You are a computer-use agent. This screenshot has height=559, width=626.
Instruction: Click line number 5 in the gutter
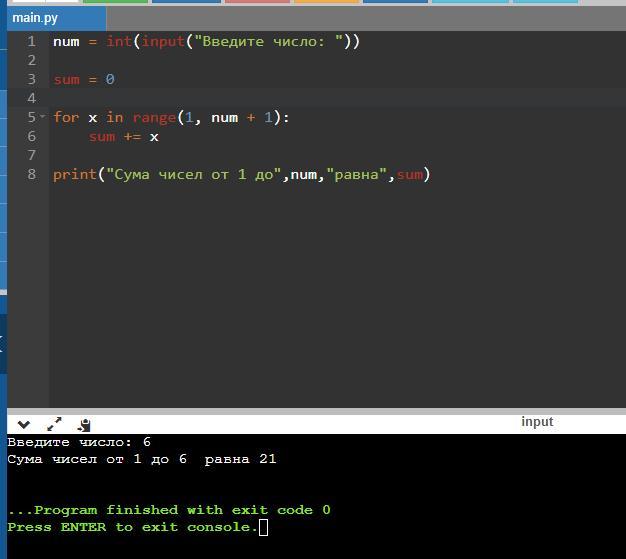click(32, 117)
